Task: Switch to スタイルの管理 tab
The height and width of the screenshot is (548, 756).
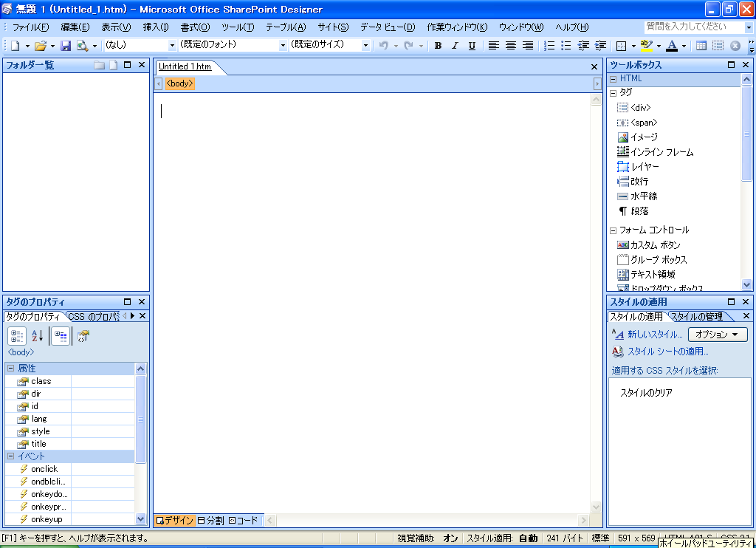Action: pos(697,316)
